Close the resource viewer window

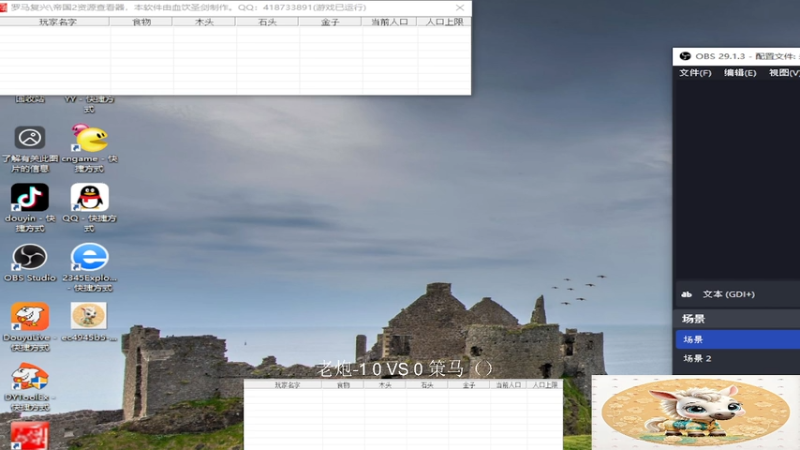coord(460,8)
